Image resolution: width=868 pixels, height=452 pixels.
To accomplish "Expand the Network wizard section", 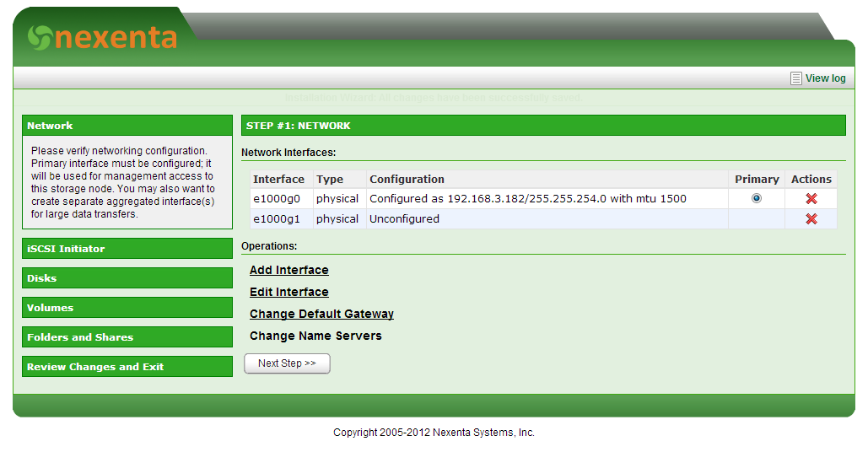I will click(127, 126).
